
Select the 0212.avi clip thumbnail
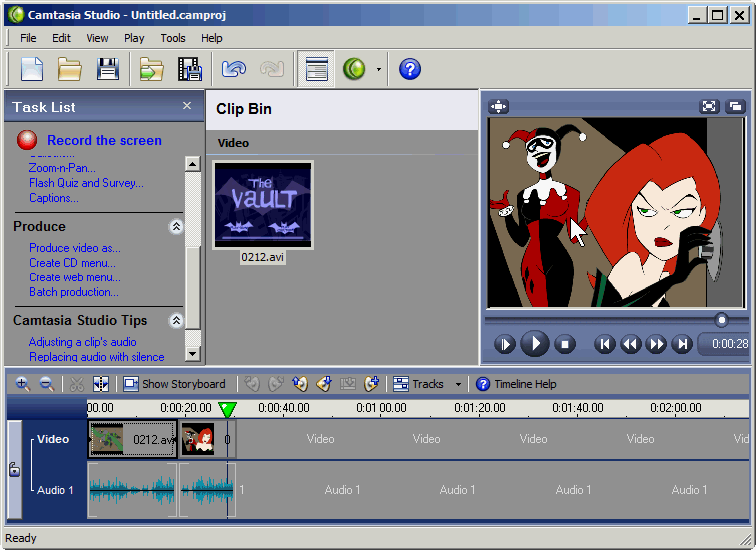tap(263, 205)
